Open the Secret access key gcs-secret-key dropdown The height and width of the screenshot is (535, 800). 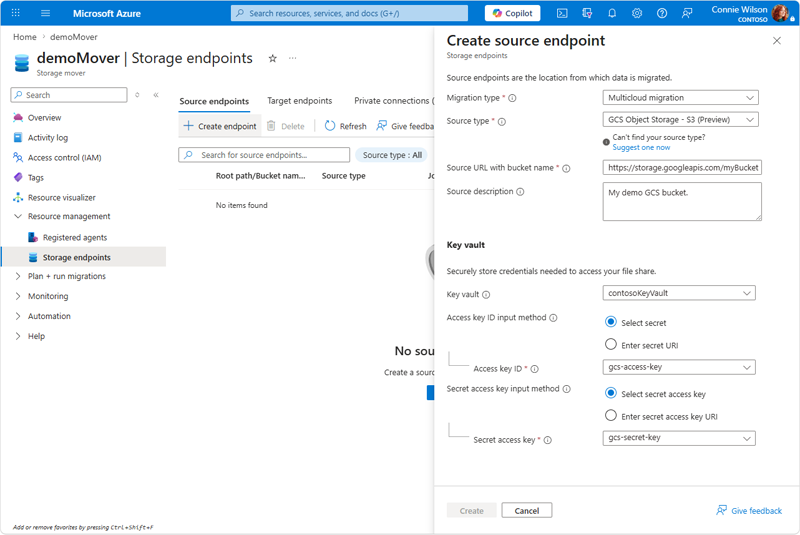[679, 438]
